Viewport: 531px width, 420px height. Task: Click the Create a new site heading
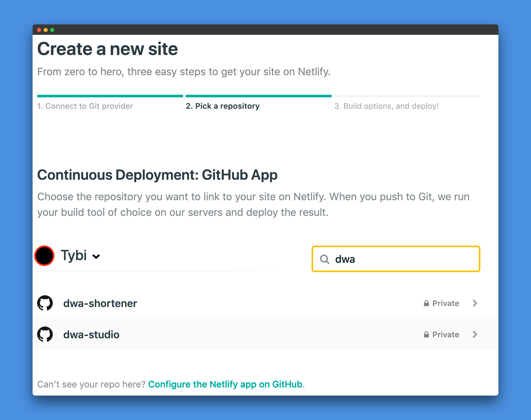[108, 49]
